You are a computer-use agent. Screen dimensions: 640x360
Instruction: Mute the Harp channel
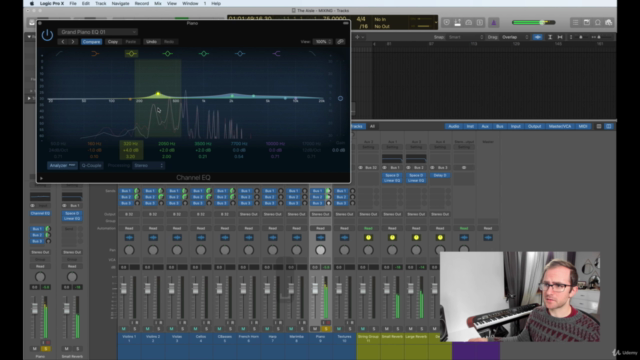click(267, 329)
